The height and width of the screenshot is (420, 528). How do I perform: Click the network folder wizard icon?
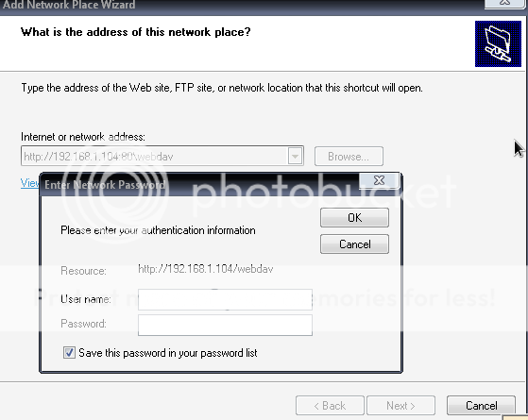pos(498,43)
